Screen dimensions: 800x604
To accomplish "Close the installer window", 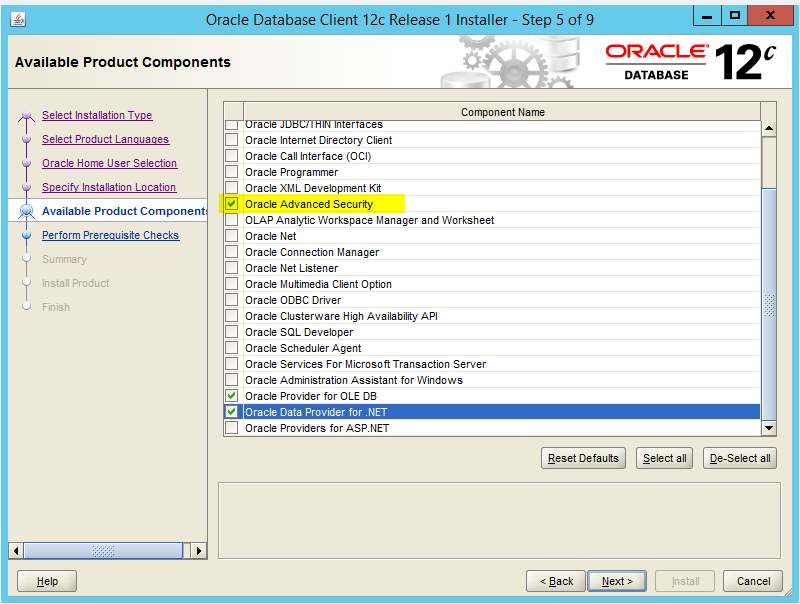I will coord(770,16).
